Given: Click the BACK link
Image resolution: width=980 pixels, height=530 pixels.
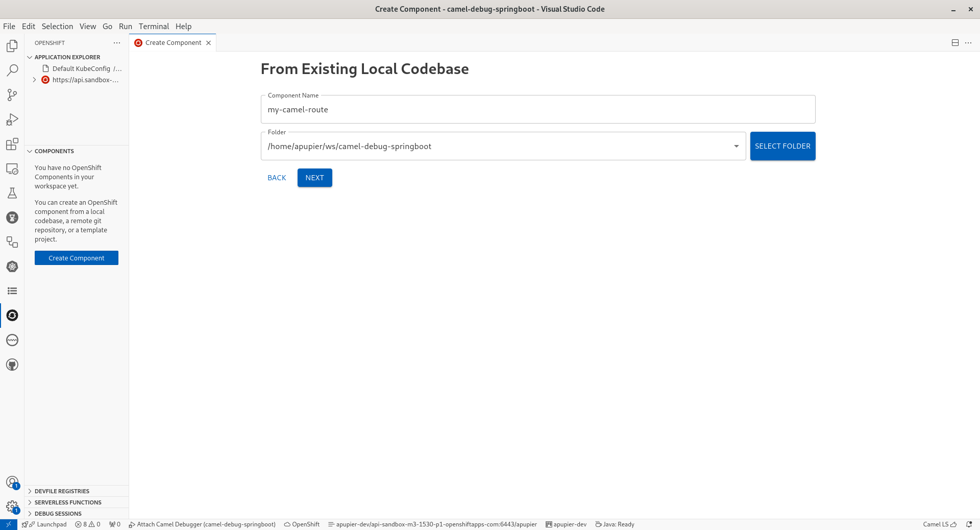Looking at the screenshot, I should point(277,178).
